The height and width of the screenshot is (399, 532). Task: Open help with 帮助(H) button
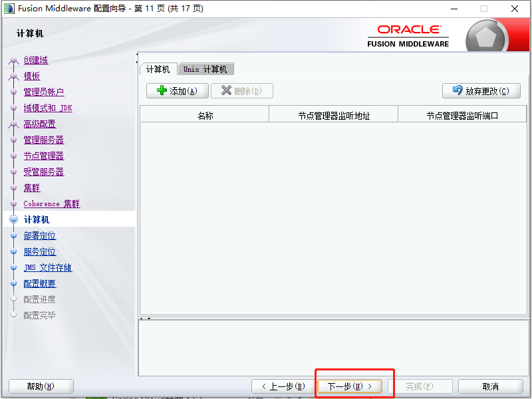41,386
